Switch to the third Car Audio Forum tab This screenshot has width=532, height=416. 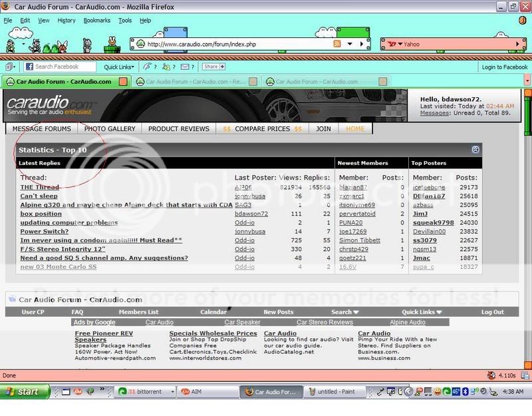(x=325, y=81)
